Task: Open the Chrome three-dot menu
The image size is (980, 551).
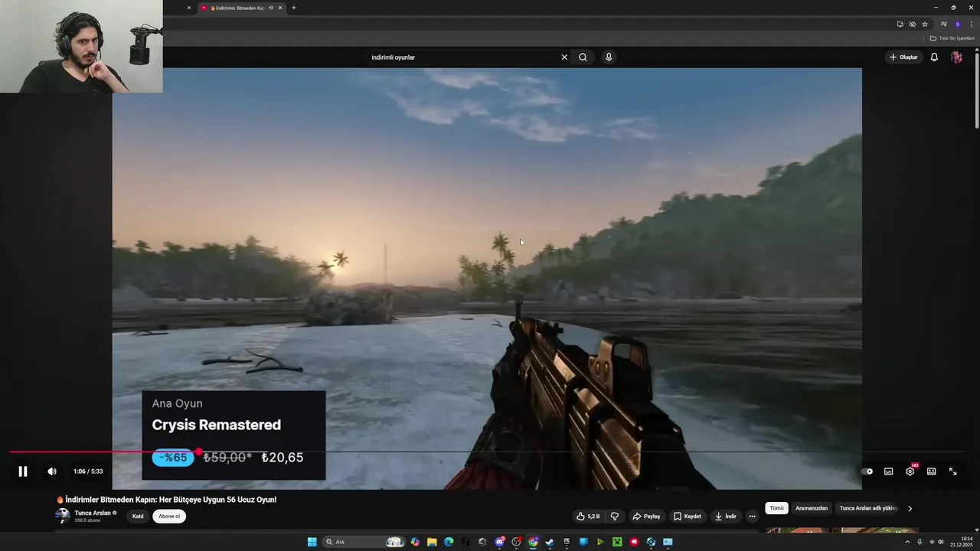Action: pos(972,24)
